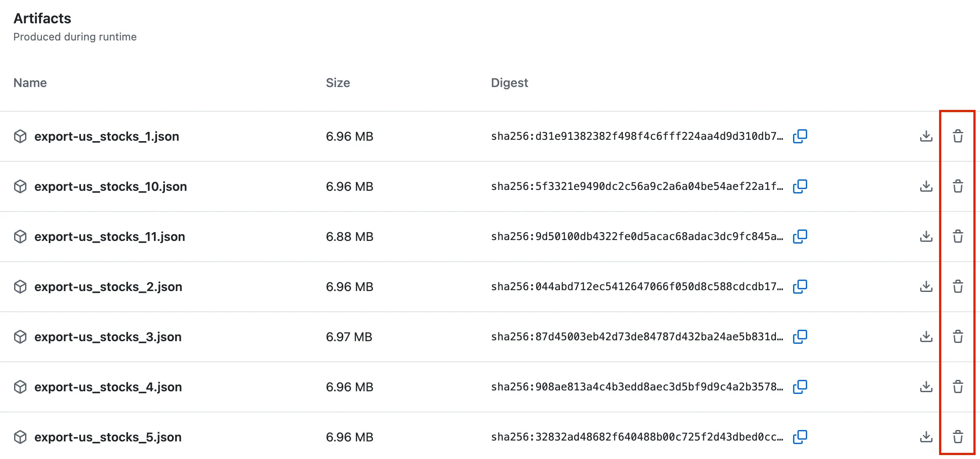
Task: Delete the export-us_stocks_10.json artifact
Action: click(x=958, y=186)
